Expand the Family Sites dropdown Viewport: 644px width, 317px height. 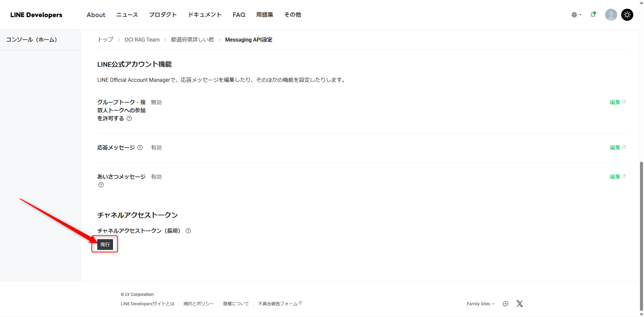(x=481, y=304)
